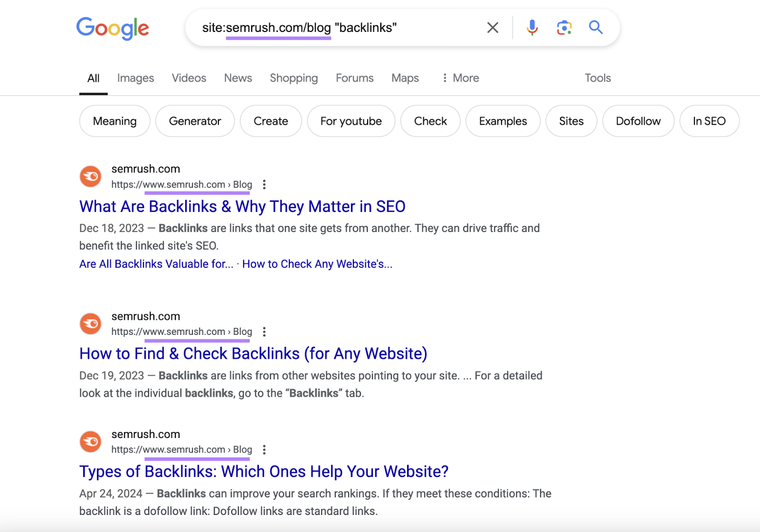Select the For youtube filter chip
The image size is (760, 532).
click(351, 121)
